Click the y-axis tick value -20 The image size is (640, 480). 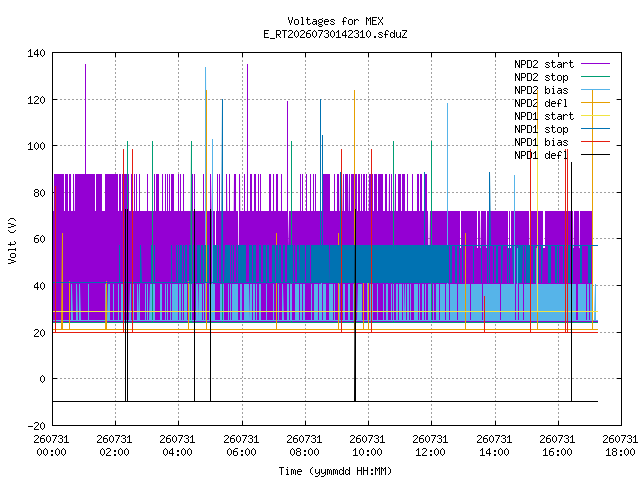pyautogui.click(x=36, y=426)
